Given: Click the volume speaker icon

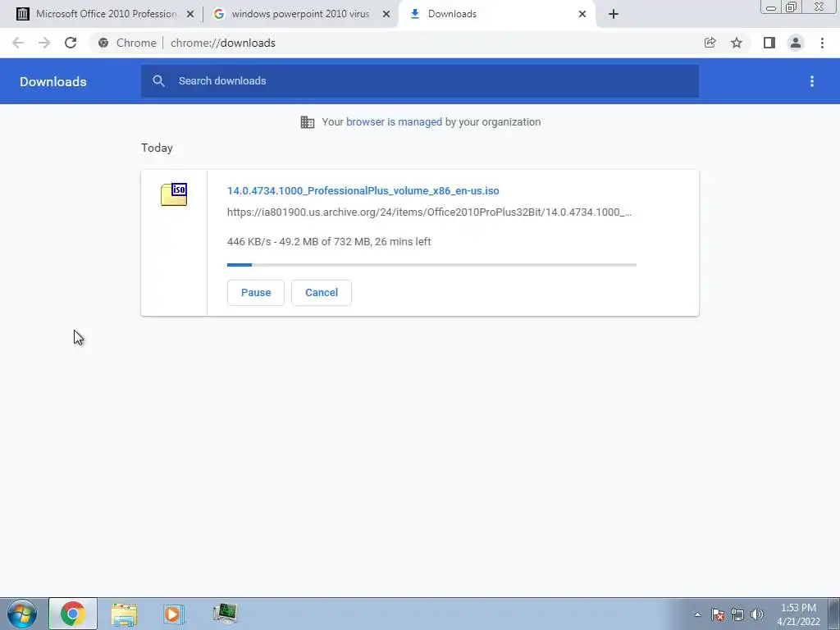Looking at the screenshot, I should coord(757,614).
